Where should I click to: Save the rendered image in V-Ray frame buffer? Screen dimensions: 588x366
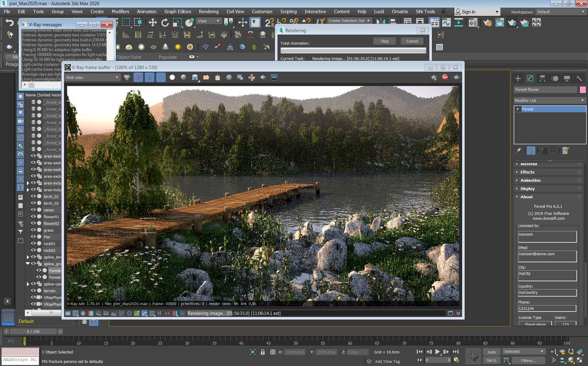coord(195,77)
